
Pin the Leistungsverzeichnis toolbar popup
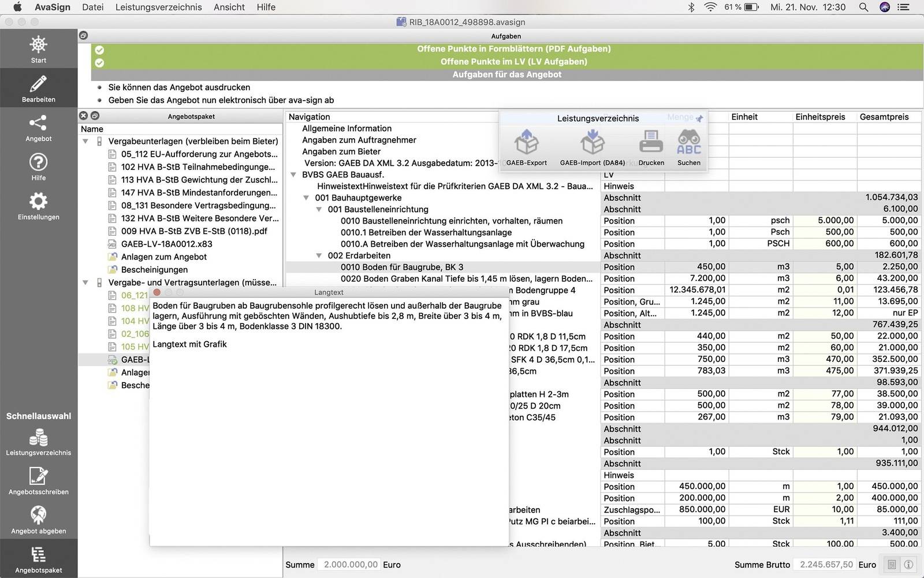(699, 118)
